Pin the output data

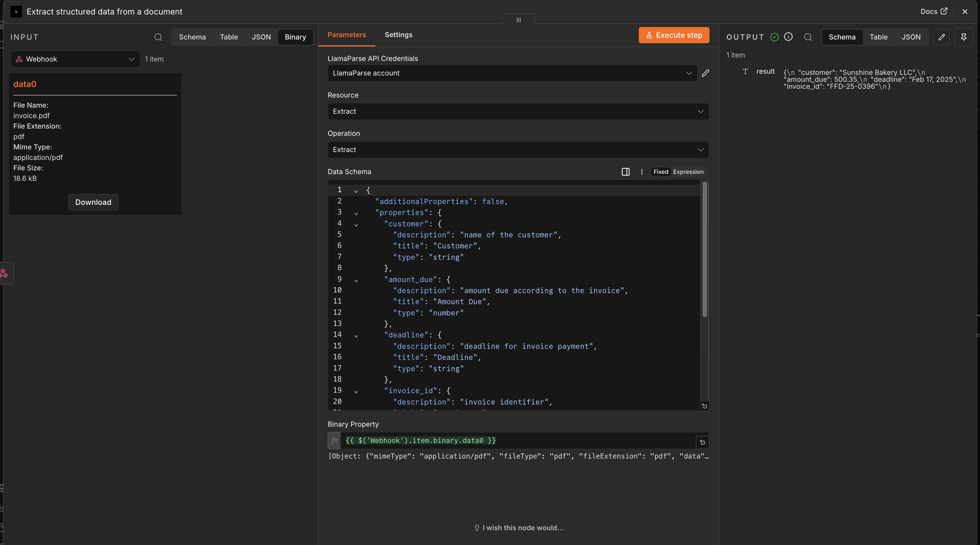(x=964, y=37)
